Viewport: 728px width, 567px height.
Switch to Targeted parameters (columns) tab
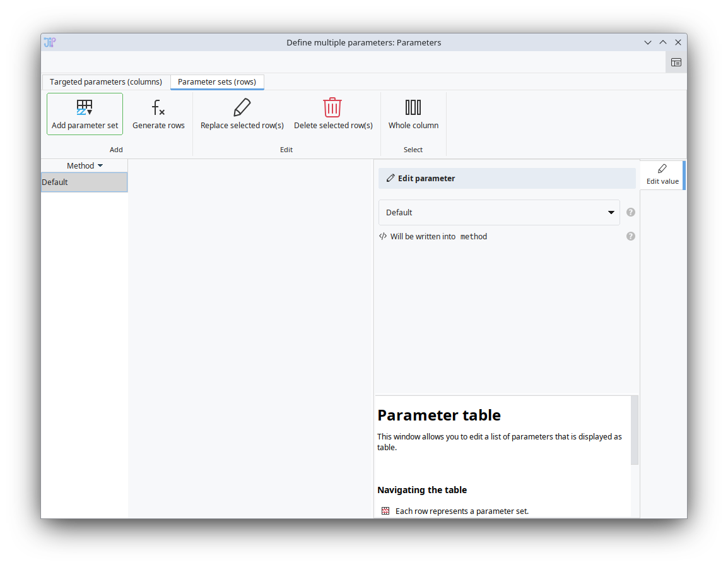coord(106,82)
